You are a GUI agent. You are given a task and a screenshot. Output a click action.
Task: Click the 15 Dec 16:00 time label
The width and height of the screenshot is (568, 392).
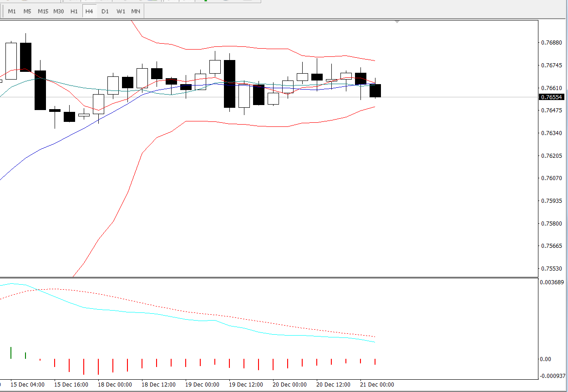pyautogui.click(x=71, y=385)
